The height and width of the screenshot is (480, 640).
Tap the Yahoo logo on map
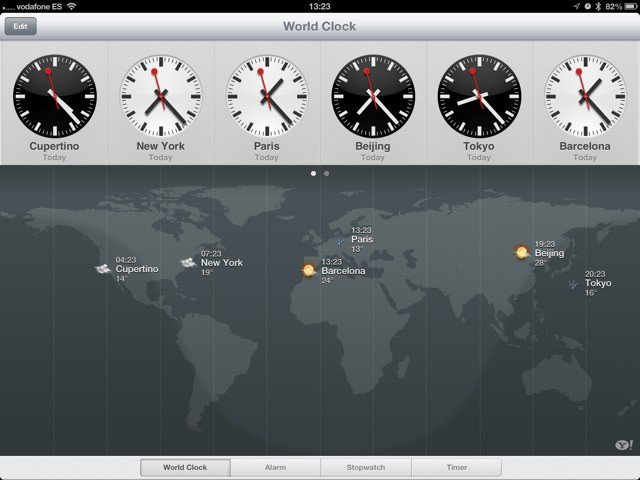click(623, 444)
